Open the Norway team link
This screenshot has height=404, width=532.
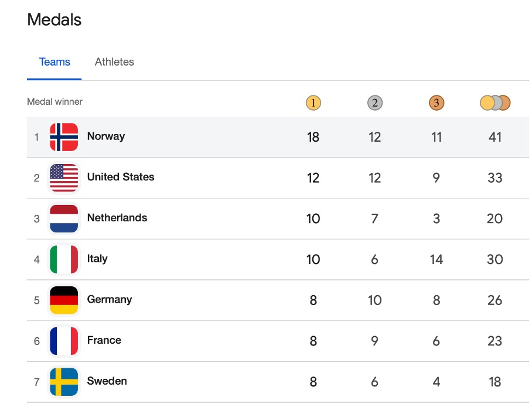click(x=106, y=136)
